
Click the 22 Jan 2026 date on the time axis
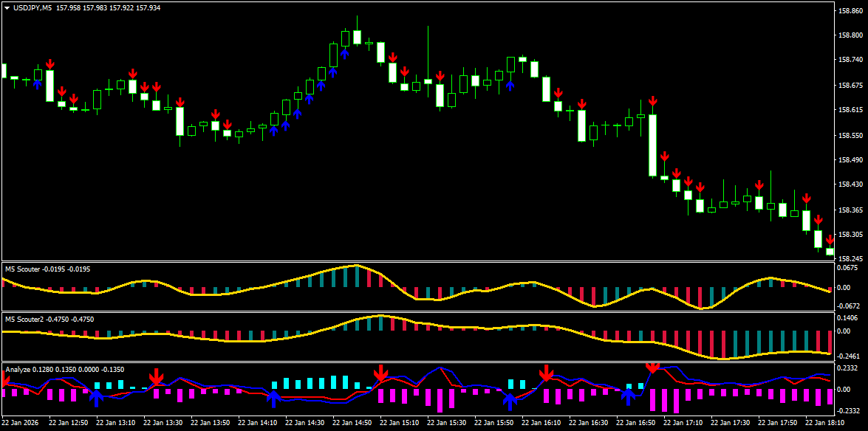[21, 423]
